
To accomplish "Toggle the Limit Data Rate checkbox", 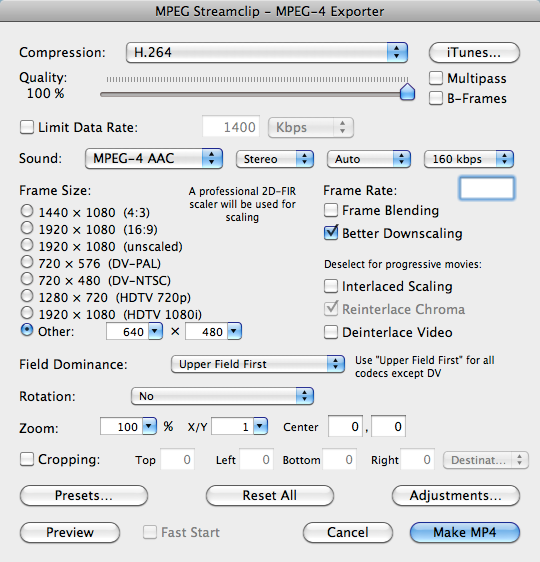I will [27, 127].
